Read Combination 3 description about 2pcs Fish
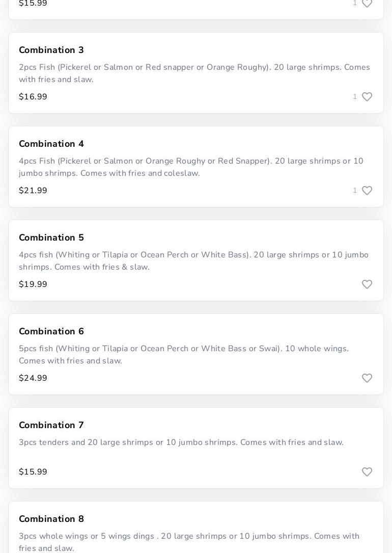 (194, 73)
